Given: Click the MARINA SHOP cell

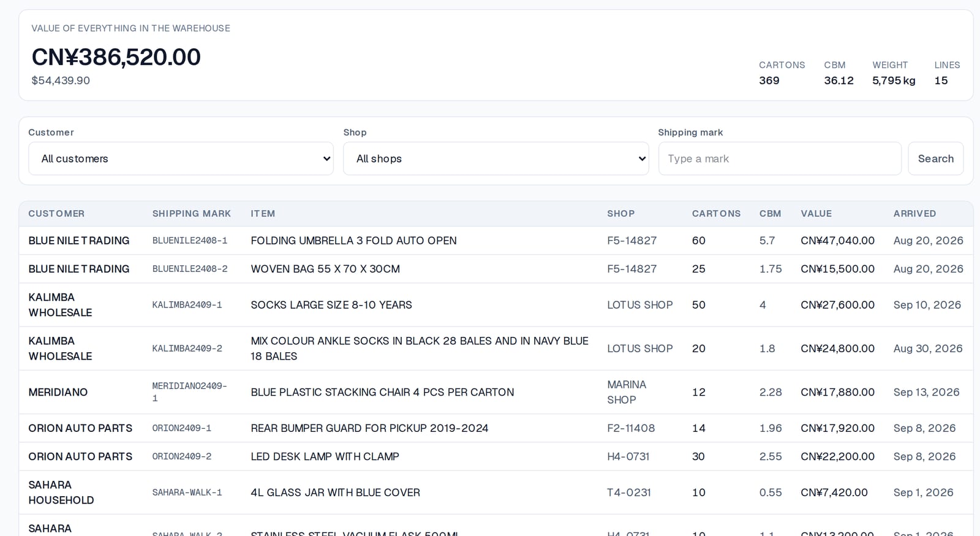Looking at the screenshot, I should [627, 392].
